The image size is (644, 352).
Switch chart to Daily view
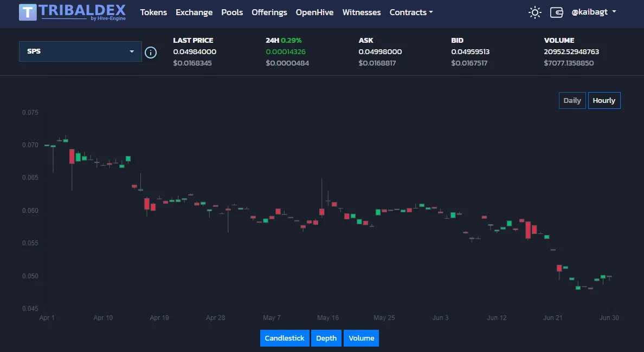click(572, 101)
